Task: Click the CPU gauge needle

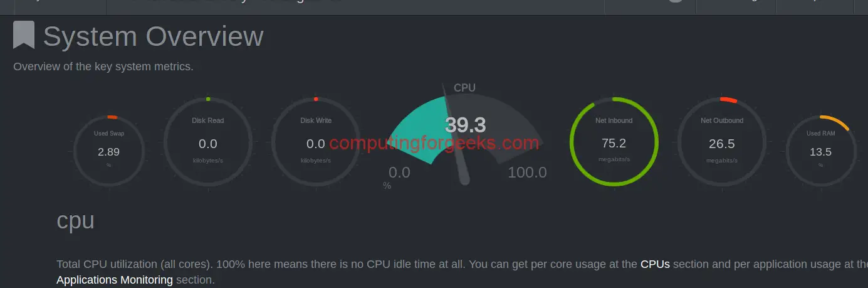Action: [455, 135]
